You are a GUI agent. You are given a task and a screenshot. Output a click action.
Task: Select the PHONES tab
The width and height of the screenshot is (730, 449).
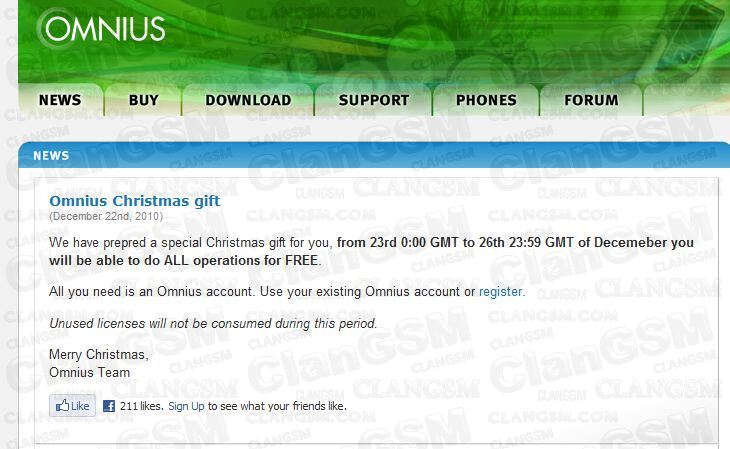tap(486, 100)
